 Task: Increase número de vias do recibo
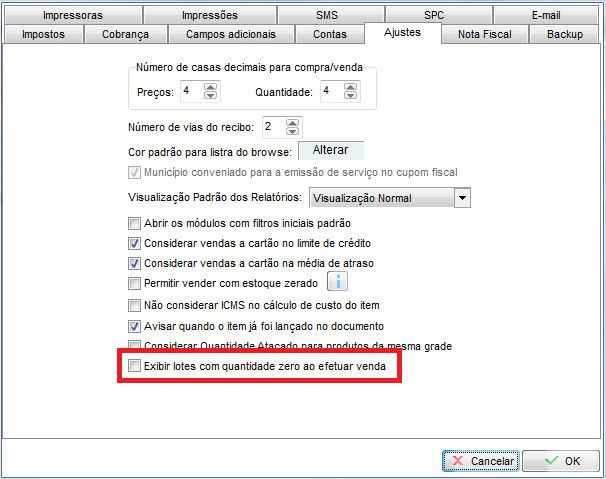click(292, 122)
